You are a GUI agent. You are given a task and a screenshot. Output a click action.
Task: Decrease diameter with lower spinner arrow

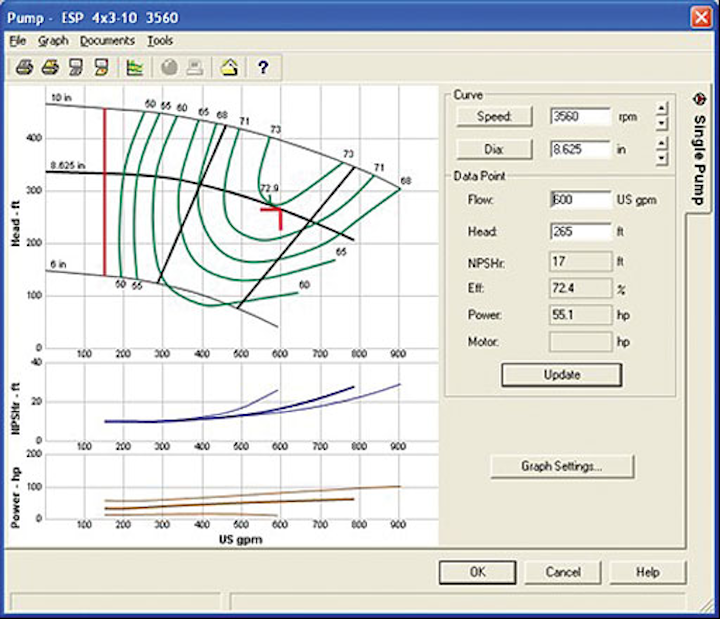tap(661, 158)
